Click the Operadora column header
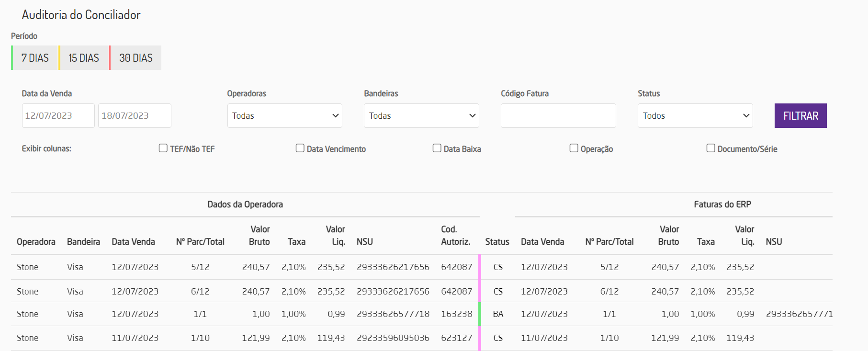The width and height of the screenshot is (868, 351). tap(36, 242)
